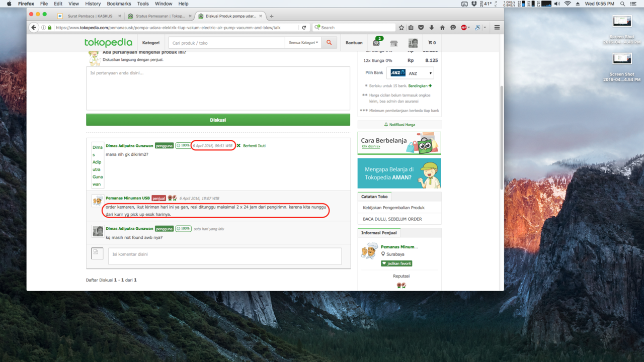Click the Cara Berbelanja banner
Image resolution: width=644 pixels, height=362 pixels.
pos(399,143)
